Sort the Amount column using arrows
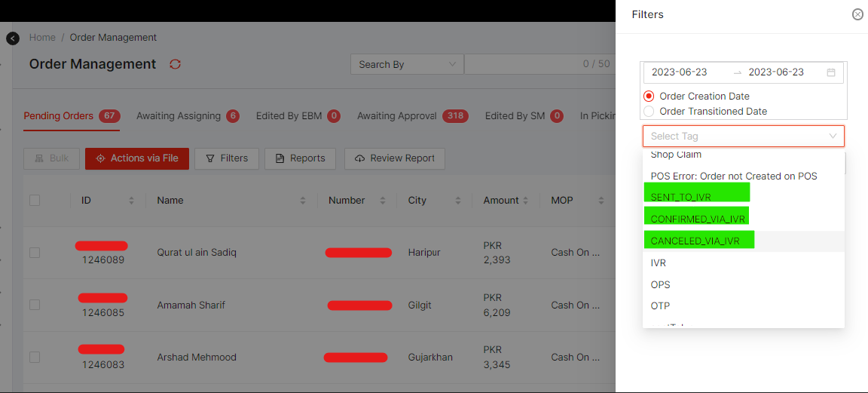Image resolution: width=868 pixels, height=393 pixels. [x=527, y=201]
